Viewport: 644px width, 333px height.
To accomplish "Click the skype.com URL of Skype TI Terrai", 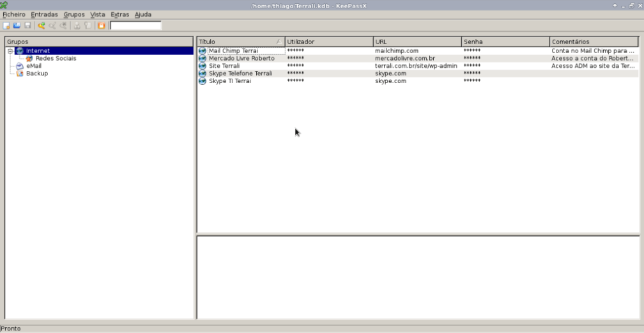I will (390, 81).
